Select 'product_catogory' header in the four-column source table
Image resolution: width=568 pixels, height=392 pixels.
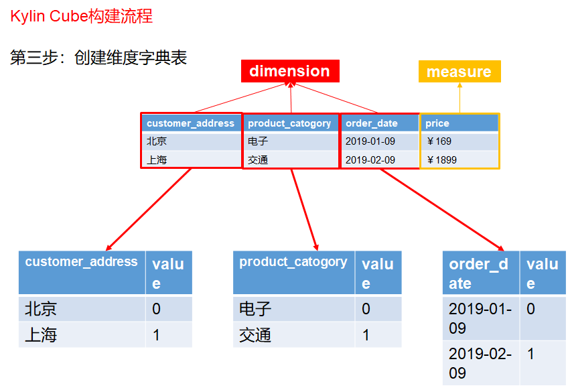click(x=289, y=123)
